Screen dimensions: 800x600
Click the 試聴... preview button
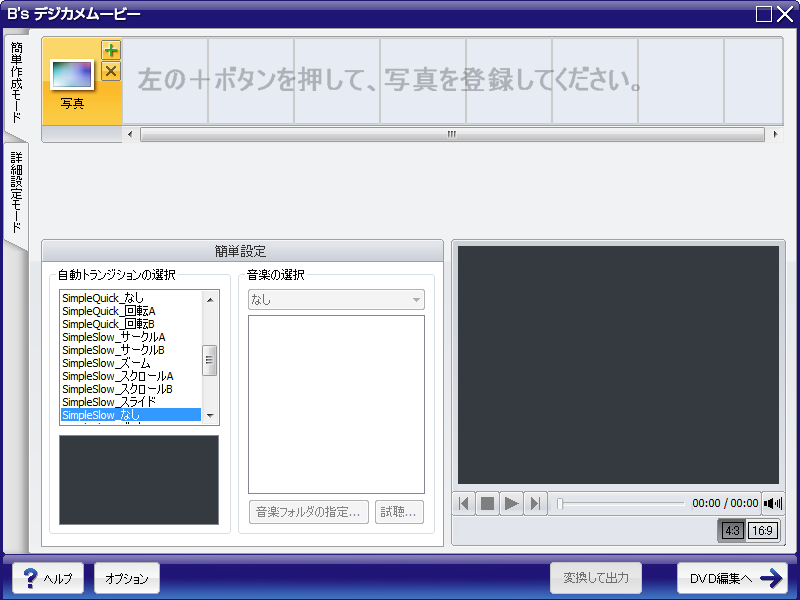click(399, 512)
